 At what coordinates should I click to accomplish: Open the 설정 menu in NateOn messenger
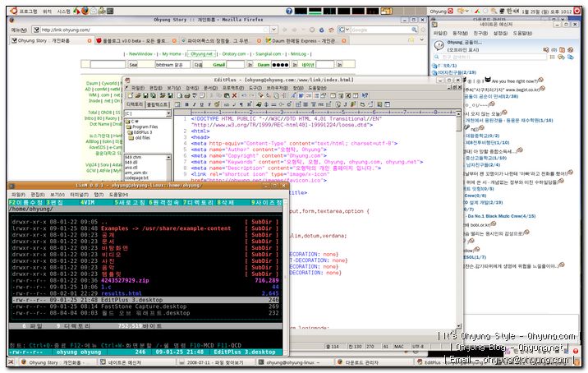tap(500, 34)
